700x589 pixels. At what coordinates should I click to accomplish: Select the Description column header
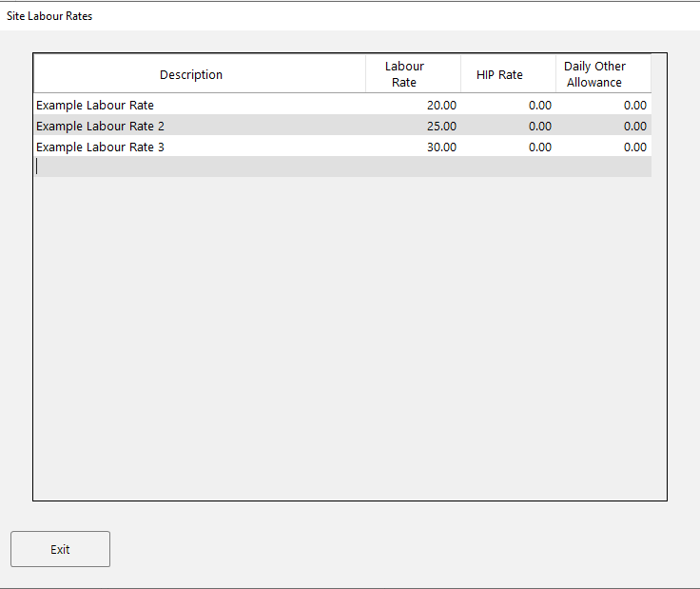pyautogui.click(x=200, y=73)
